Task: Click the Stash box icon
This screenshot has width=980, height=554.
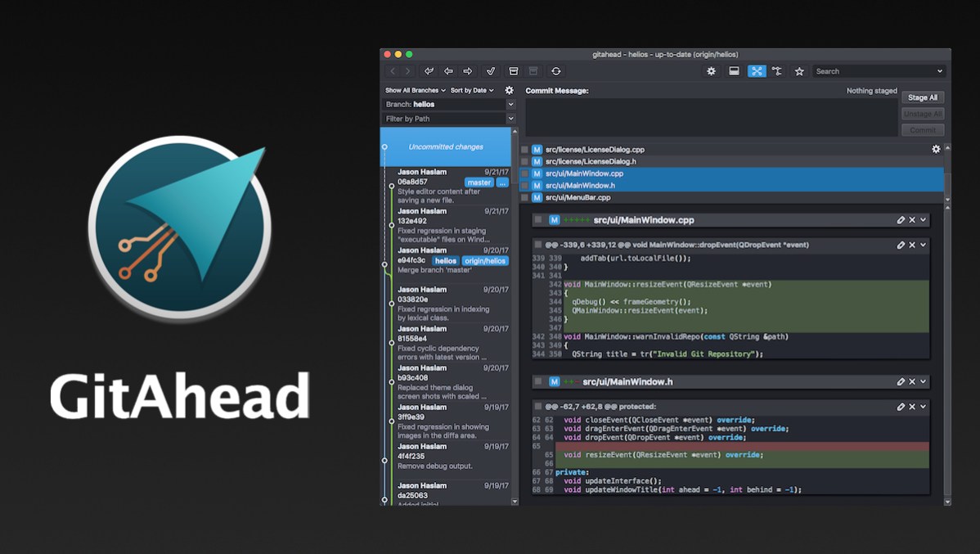Action: (513, 71)
